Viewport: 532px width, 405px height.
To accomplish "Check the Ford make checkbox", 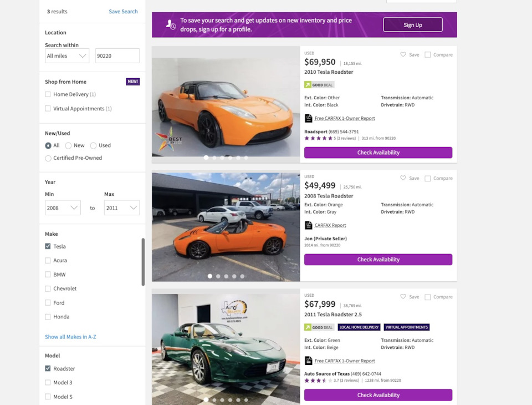I will [x=48, y=303].
